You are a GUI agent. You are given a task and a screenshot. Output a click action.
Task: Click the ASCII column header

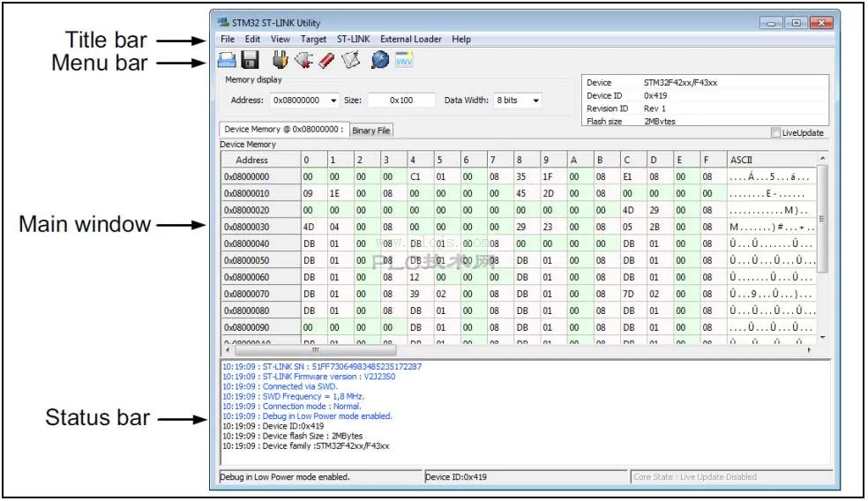click(772, 160)
